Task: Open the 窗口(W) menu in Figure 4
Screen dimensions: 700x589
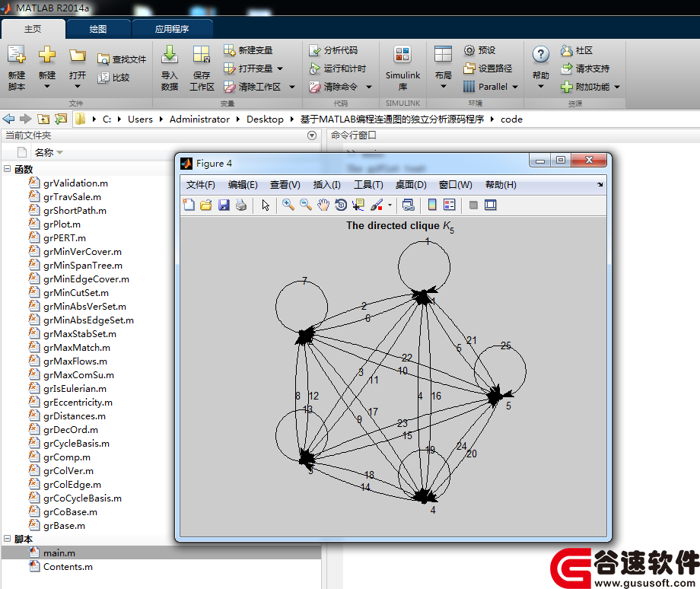Action: 455,185
